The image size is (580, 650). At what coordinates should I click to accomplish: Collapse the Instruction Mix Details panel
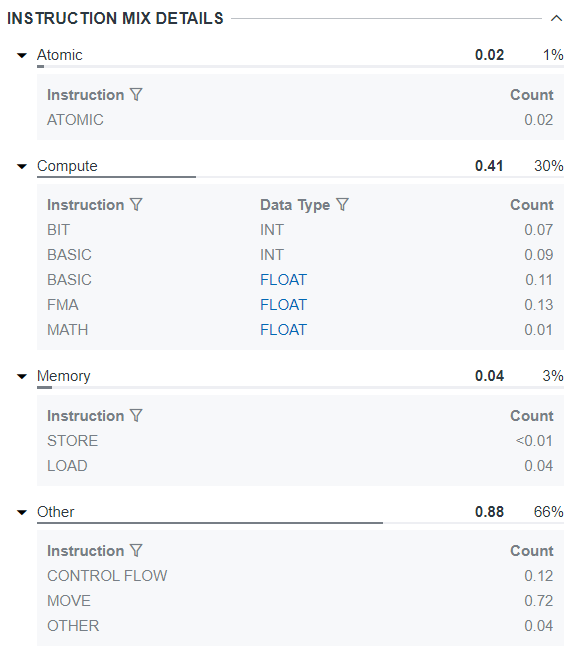556,19
